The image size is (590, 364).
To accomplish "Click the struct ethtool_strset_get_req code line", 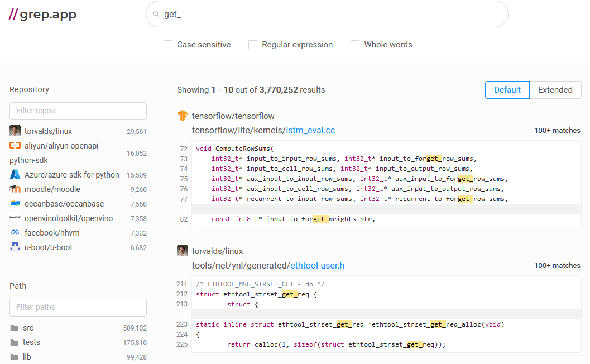I will tap(256, 294).
